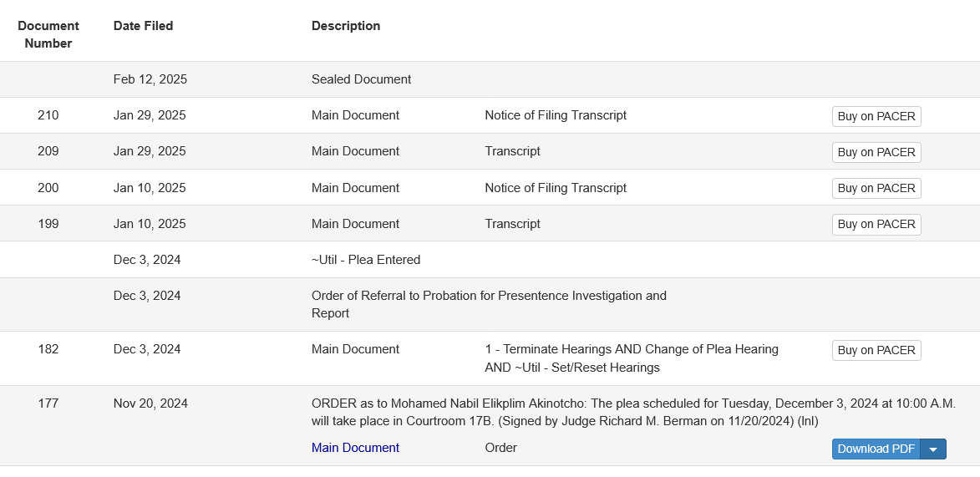Click the Terminate Hearings AND Change of Plea description
The width and height of the screenshot is (980, 477).
coord(632,358)
